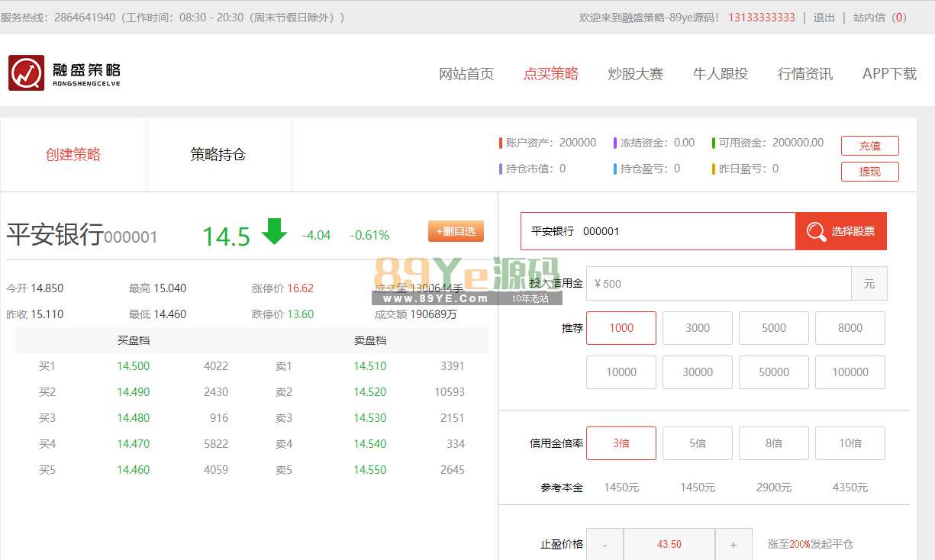The width and height of the screenshot is (935, 560).
Task: Open the 点买策略 navigation item
Action: click(x=551, y=74)
